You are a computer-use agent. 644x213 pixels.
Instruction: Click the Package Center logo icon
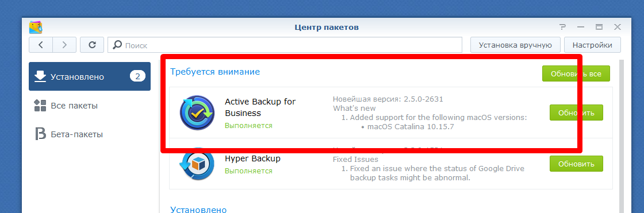click(36, 28)
